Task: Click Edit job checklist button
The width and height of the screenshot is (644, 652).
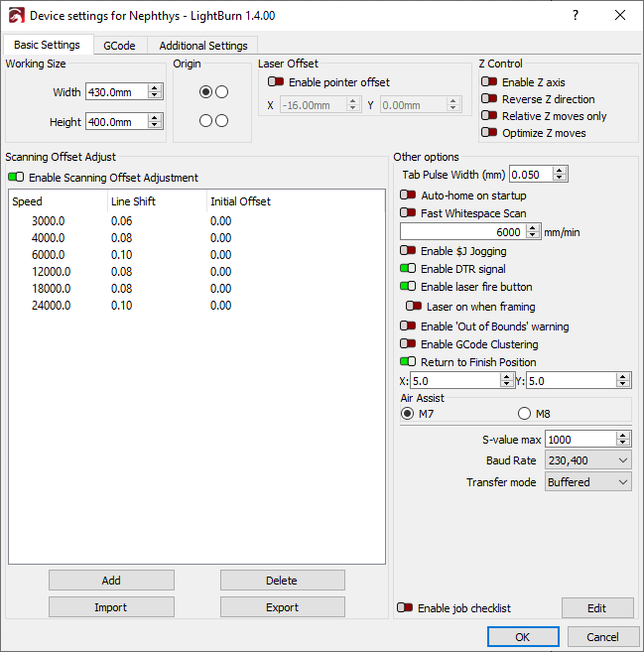Action: tap(597, 608)
